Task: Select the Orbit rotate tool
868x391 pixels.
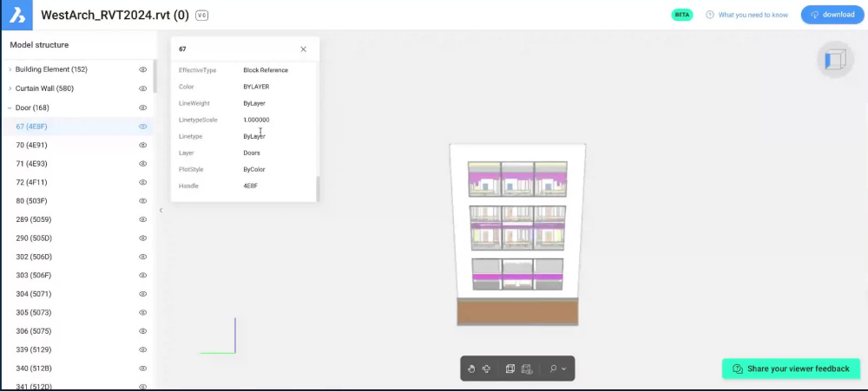Action: (487, 368)
